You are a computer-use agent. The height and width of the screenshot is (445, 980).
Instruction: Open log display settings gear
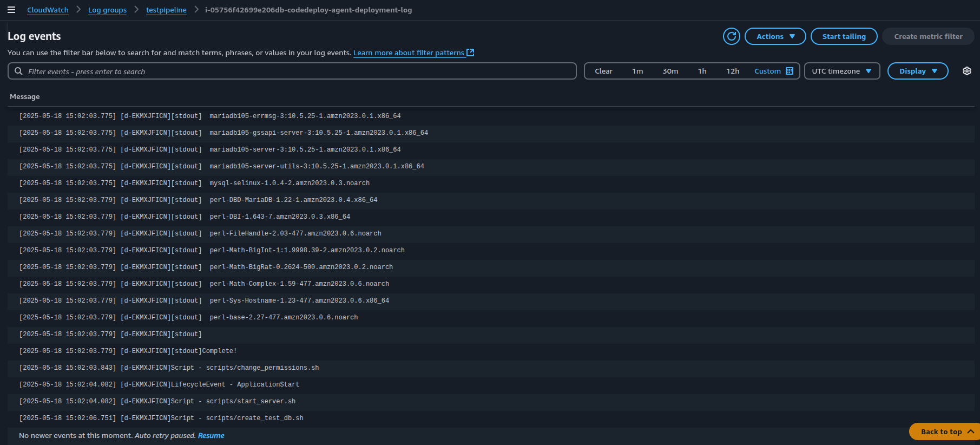tap(967, 71)
